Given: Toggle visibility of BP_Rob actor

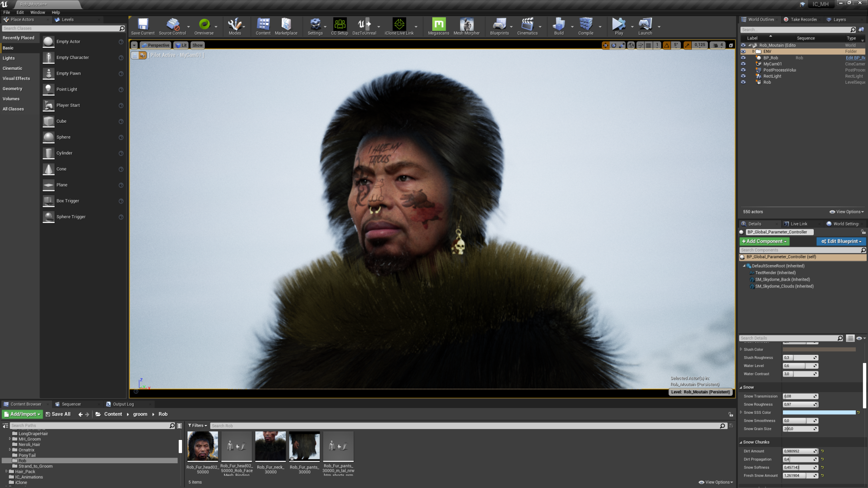Looking at the screenshot, I should (743, 58).
